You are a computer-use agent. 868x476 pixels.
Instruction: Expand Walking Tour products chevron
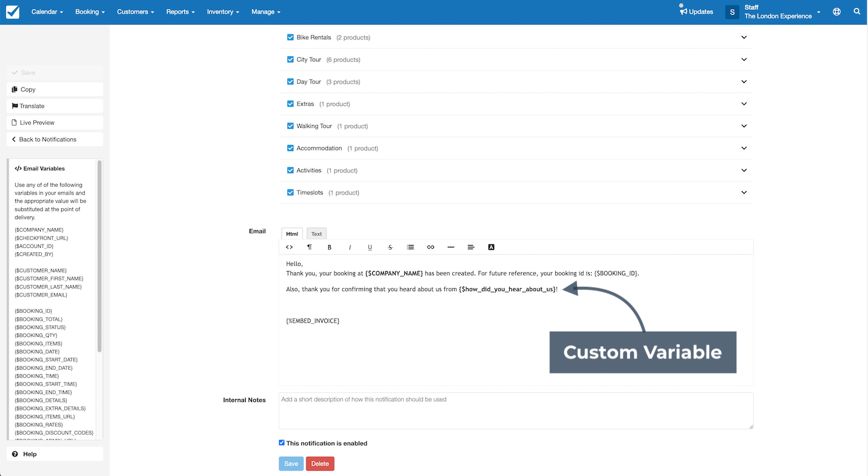coord(744,126)
